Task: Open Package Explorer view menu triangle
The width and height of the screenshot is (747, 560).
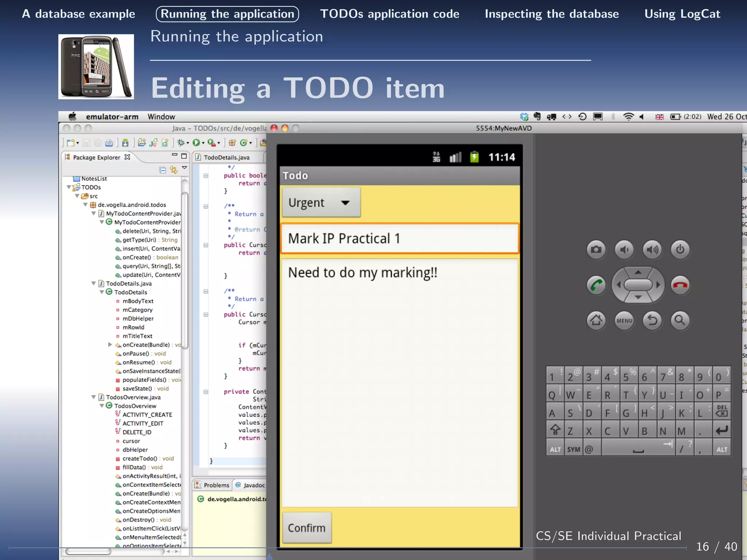Action: coord(185,168)
